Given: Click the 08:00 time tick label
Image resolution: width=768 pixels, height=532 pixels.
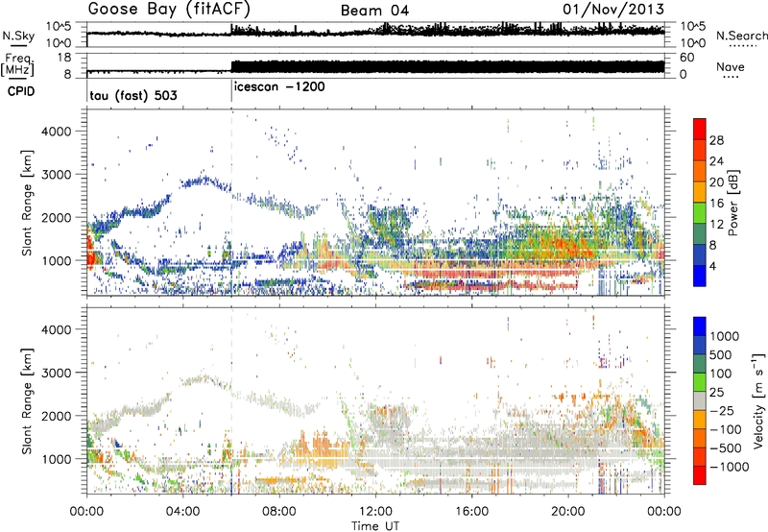Looking at the screenshot, I should click(279, 512).
